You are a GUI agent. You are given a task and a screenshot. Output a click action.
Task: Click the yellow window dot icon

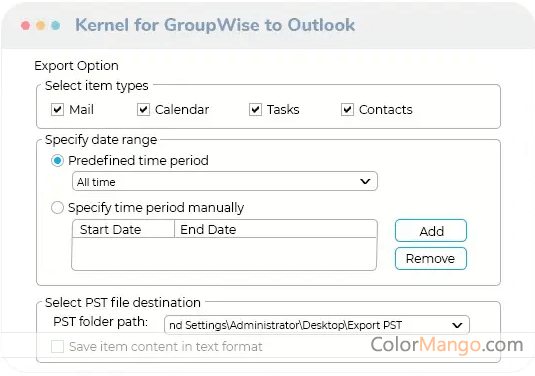pos(41,26)
